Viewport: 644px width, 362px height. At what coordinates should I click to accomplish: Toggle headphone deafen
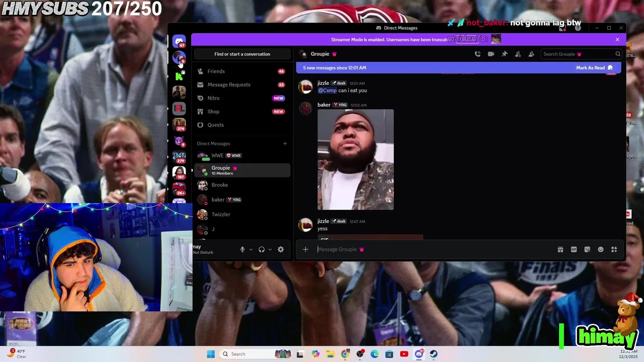click(x=262, y=249)
